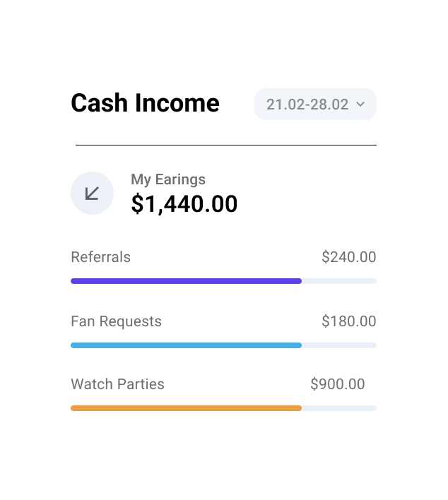Open the 21.02-28.02 date range selector

point(308,105)
